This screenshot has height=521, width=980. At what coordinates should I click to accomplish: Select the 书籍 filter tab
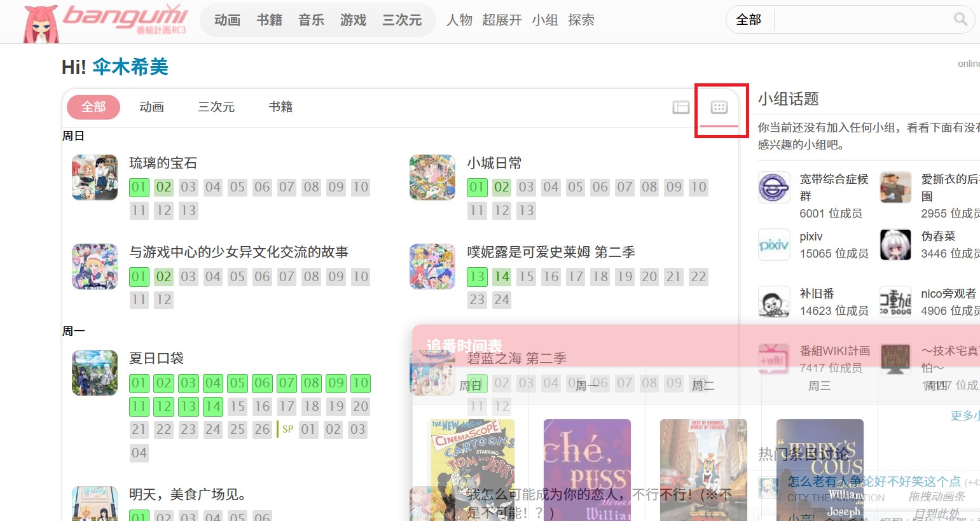280,107
